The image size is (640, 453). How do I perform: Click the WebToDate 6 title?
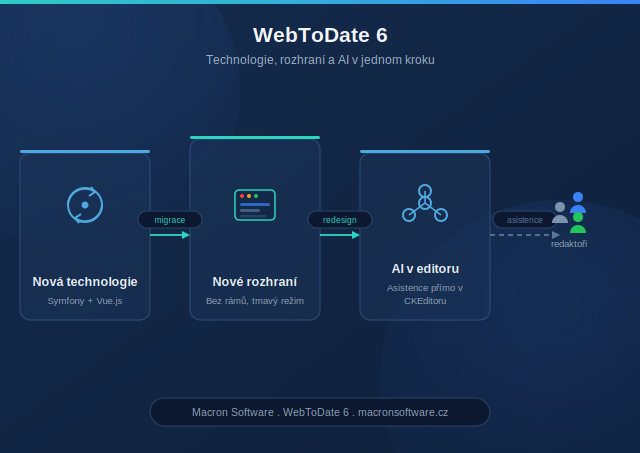(x=320, y=35)
